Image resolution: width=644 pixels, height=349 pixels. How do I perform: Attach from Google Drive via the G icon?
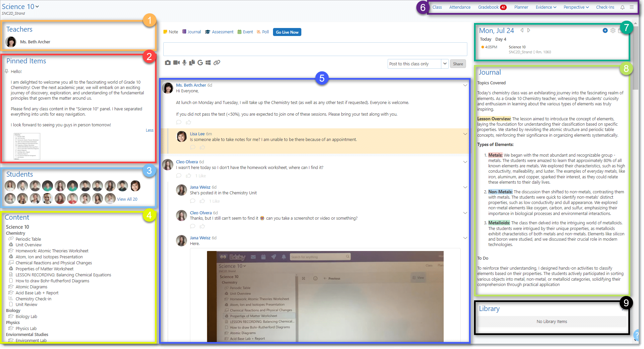(x=200, y=63)
